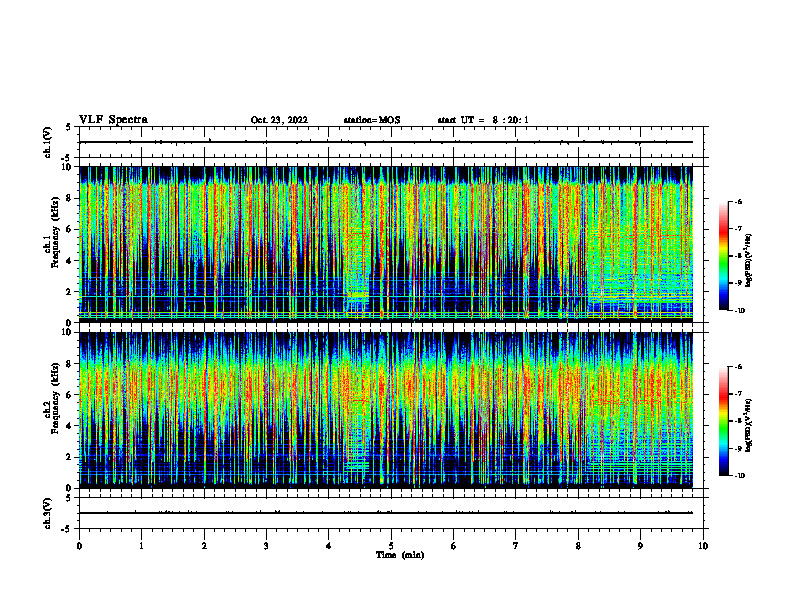792x612 pixels.
Task: Click ch.2 frequency axis tick "2"
Action: tap(70, 457)
